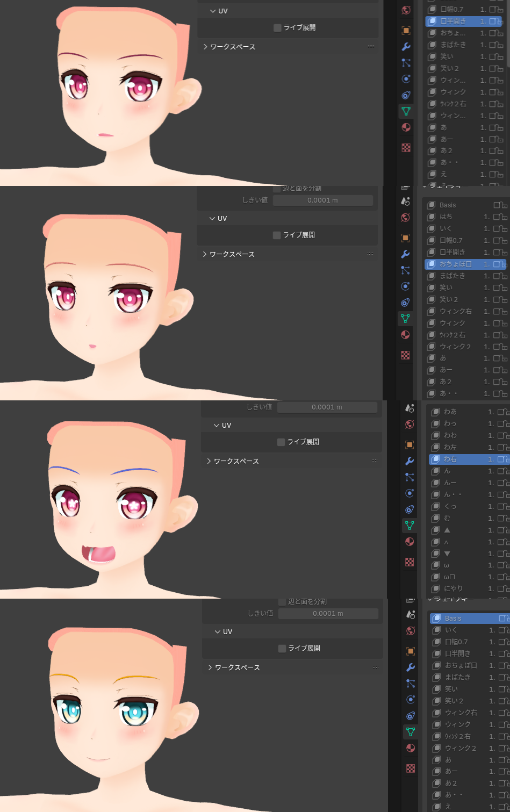Toggle the mute checkbox on the わ右 row
Image resolution: width=510 pixels, height=812 pixels.
tap(500, 459)
